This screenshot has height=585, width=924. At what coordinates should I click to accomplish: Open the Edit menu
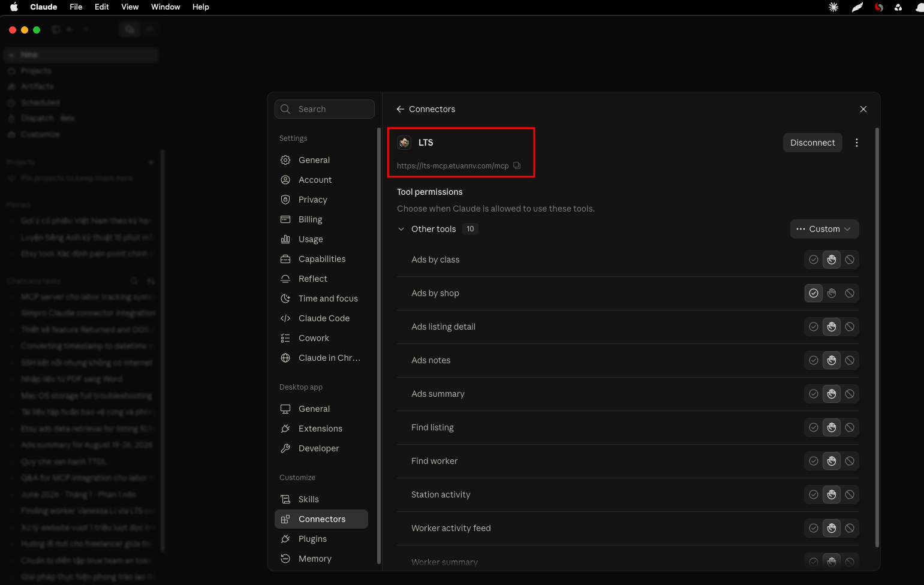tap(102, 7)
